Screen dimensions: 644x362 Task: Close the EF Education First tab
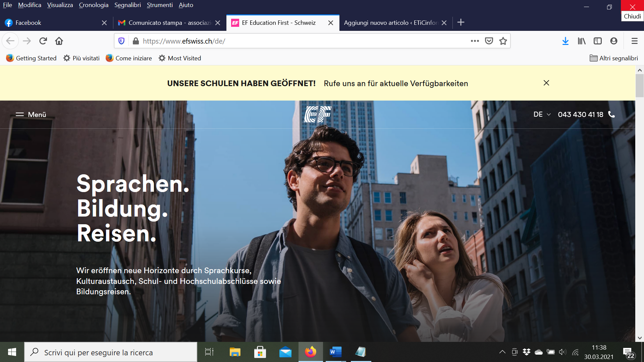tap(331, 23)
